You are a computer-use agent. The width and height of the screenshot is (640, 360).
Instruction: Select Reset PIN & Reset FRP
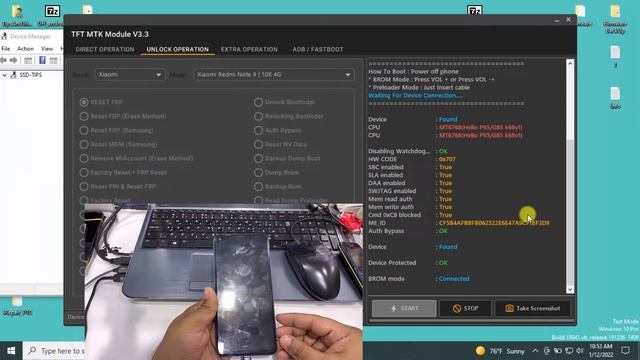[84, 187]
